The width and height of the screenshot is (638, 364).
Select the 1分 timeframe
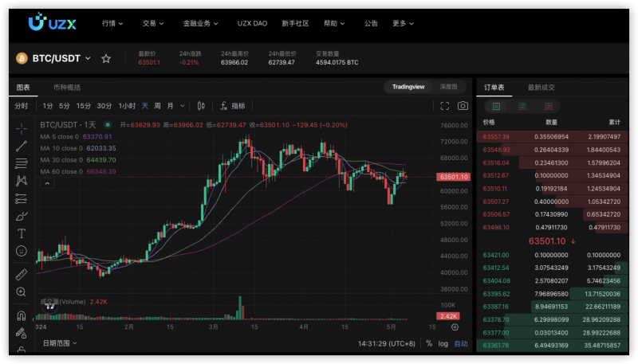48,106
